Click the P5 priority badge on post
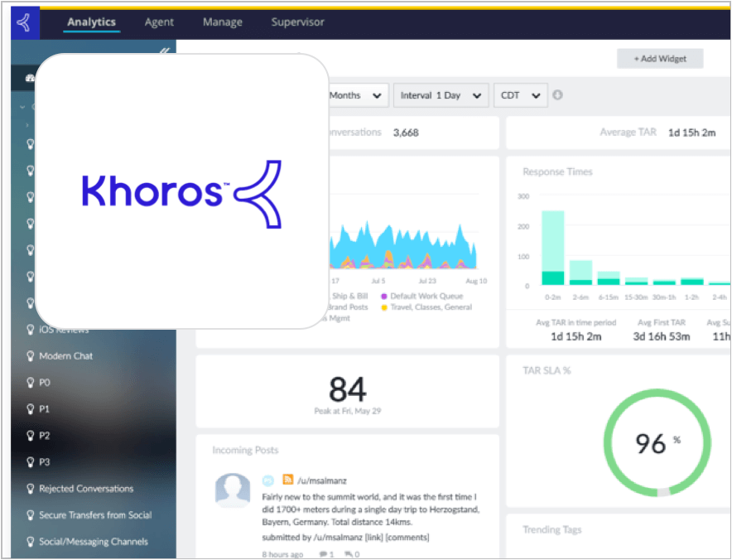 click(x=268, y=480)
